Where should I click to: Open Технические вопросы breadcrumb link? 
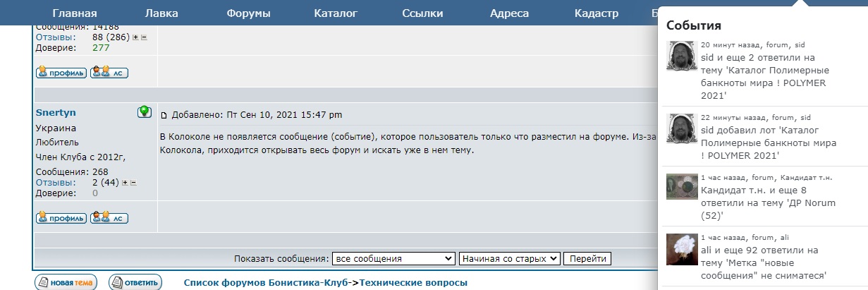[x=413, y=283]
